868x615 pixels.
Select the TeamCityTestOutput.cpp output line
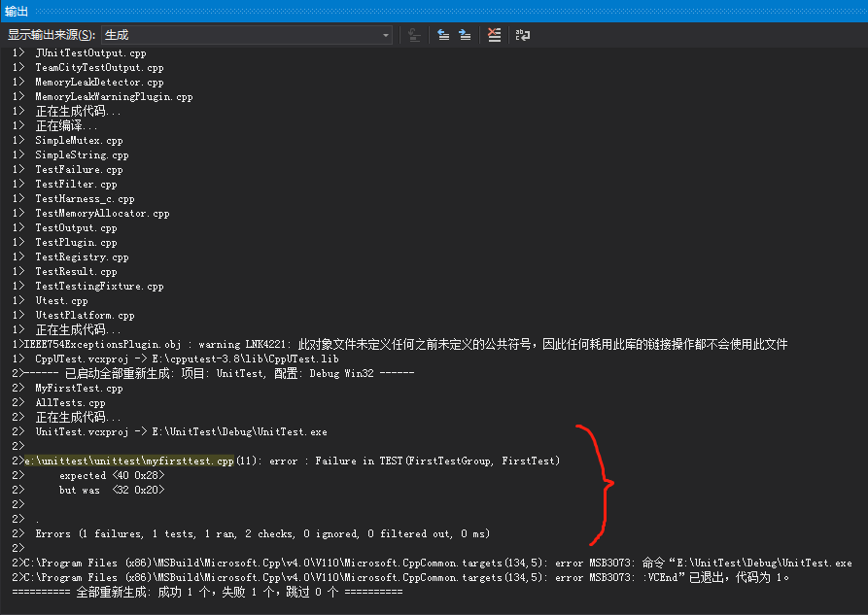(x=88, y=68)
